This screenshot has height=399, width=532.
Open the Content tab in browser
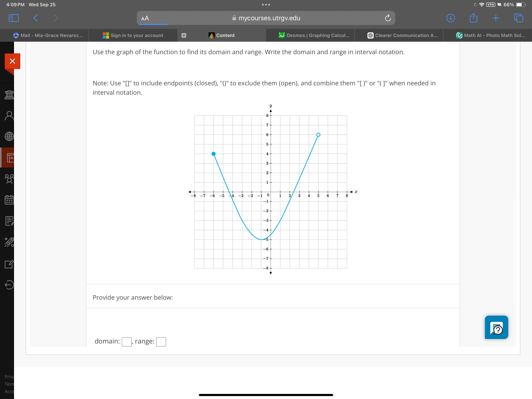coord(225,36)
